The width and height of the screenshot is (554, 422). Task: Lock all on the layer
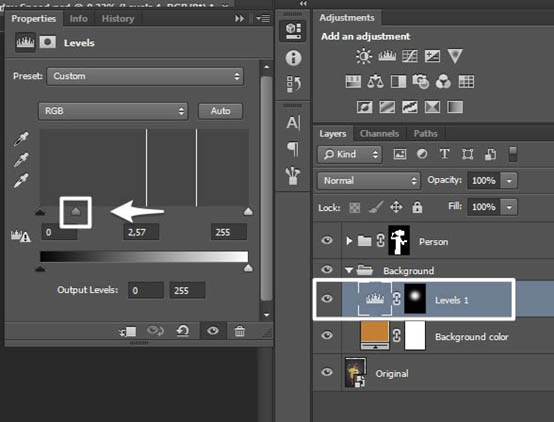click(x=417, y=207)
